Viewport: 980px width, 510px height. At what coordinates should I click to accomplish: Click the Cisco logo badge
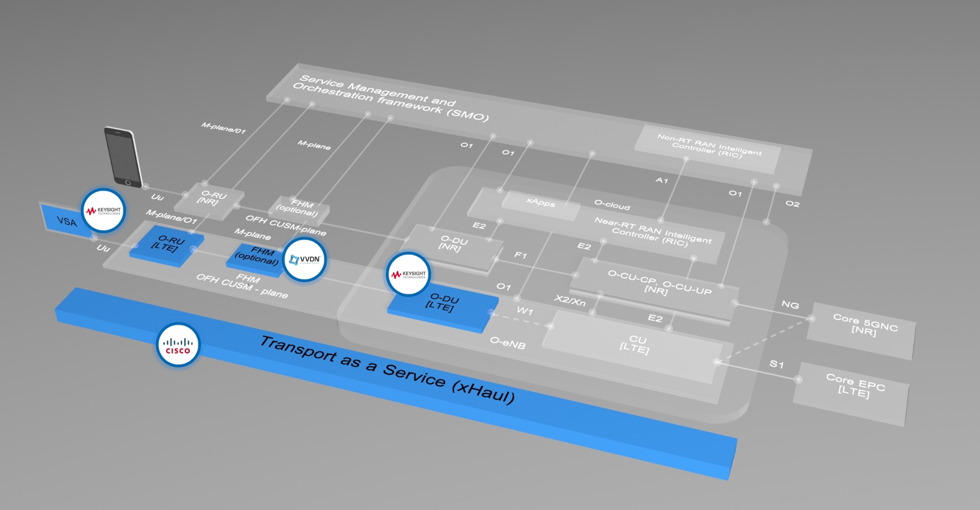coord(178,345)
